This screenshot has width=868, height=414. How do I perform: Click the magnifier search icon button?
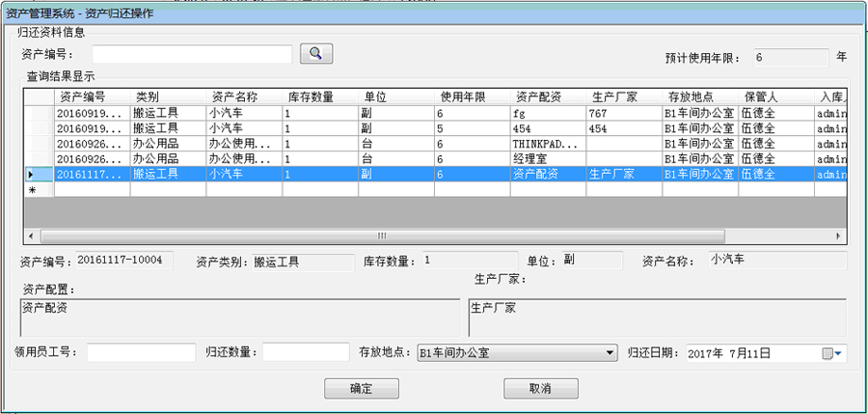pos(316,54)
